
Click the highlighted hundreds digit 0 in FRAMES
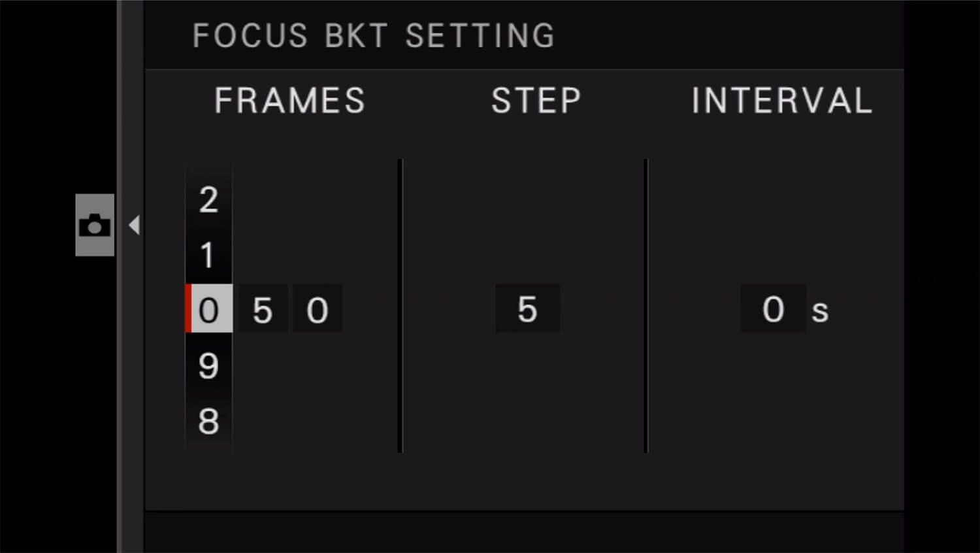click(x=210, y=309)
